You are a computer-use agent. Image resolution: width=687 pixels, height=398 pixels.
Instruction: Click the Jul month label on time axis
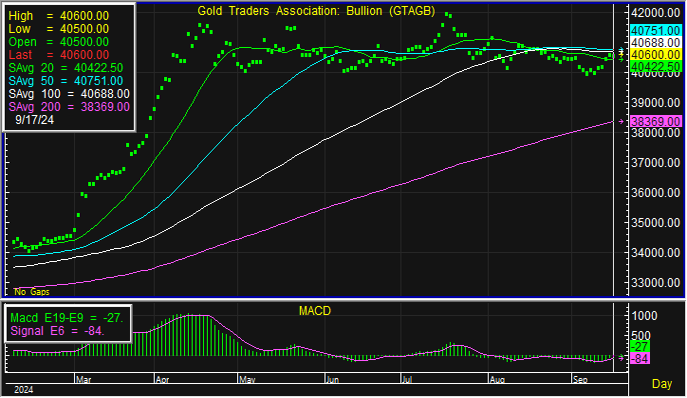click(x=407, y=380)
